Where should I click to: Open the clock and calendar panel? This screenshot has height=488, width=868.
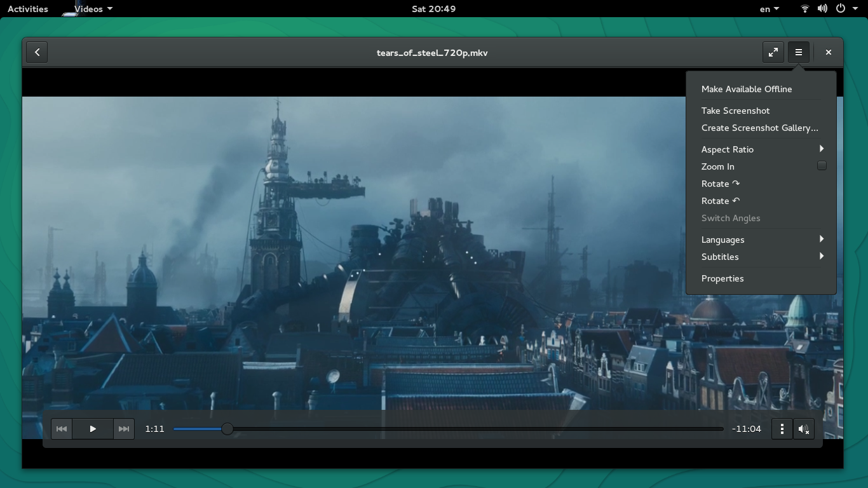(433, 9)
